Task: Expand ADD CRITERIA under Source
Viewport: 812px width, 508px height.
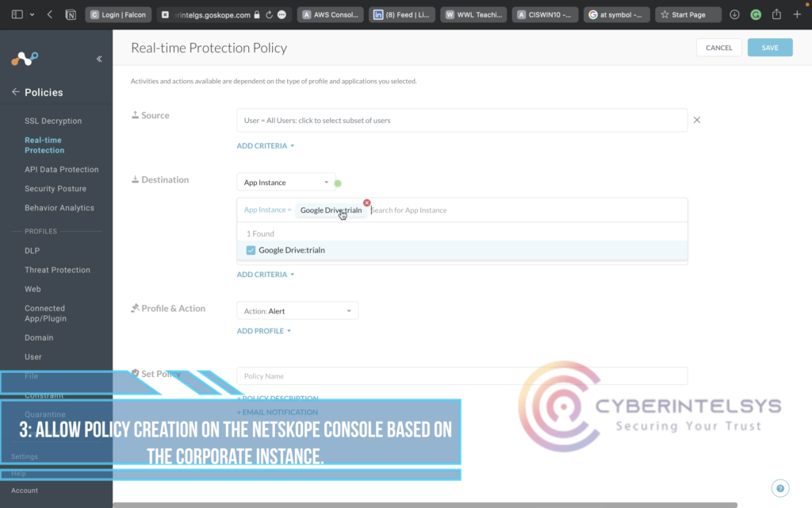Action: click(266, 146)
